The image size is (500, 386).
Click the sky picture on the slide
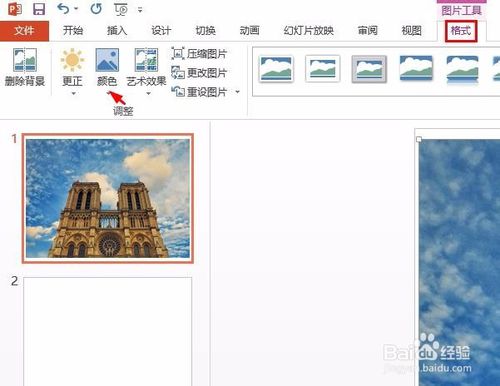click(459, 263)
